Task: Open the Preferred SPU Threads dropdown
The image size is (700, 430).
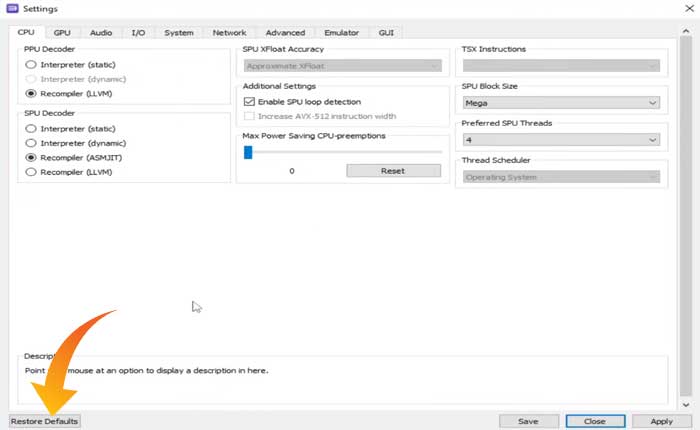Action: (x=560, y=140)
